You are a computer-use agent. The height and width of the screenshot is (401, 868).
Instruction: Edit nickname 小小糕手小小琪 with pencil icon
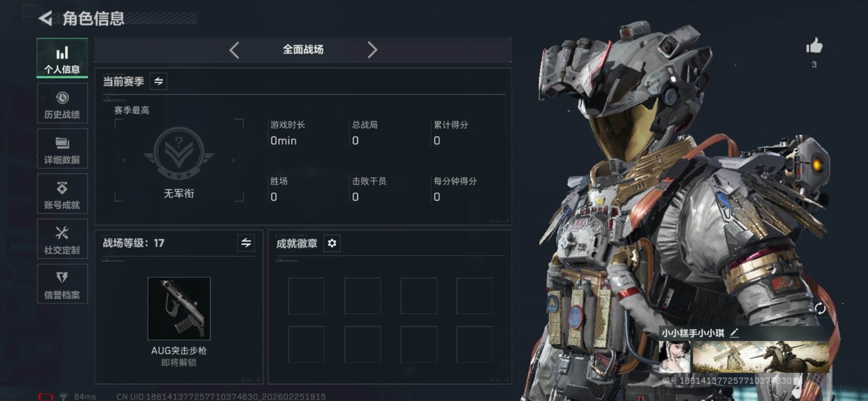point(734,333)
